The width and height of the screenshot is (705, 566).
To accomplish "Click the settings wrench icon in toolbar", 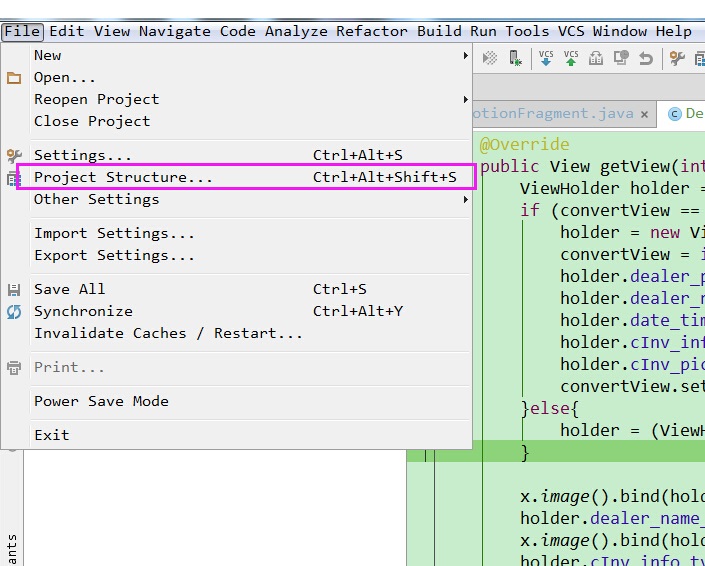I will 677,59.
